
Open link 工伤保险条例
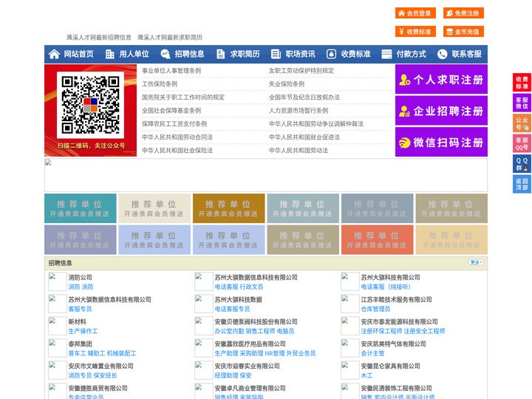160,83
